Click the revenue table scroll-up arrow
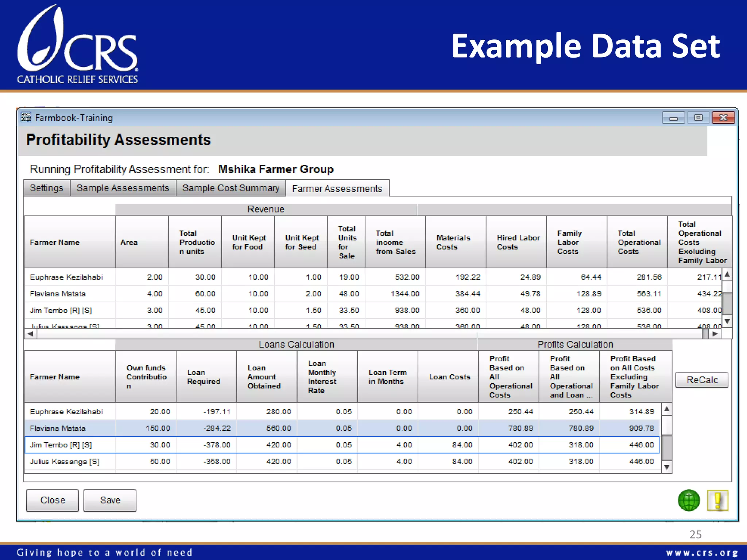 click(x=727, y=275)
